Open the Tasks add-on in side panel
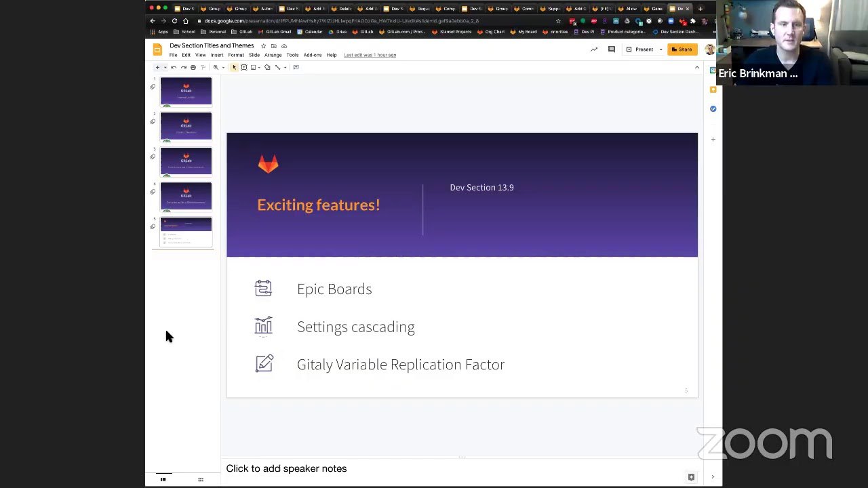 click(x=713, y=108)
